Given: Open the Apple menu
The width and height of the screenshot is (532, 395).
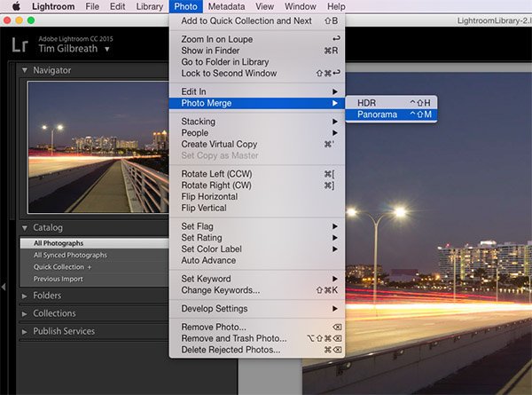Looking at the screenshot, I should [15, 6].
